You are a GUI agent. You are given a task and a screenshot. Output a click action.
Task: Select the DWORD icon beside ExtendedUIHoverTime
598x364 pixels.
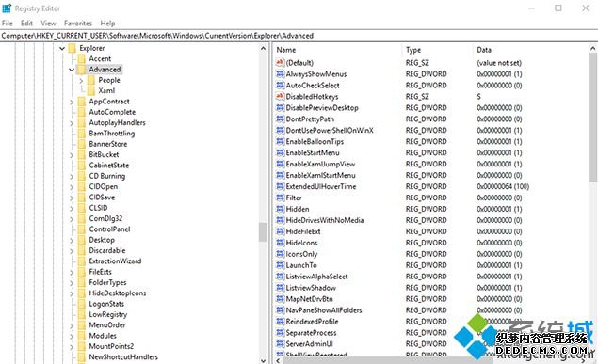[x=281, y=186]
